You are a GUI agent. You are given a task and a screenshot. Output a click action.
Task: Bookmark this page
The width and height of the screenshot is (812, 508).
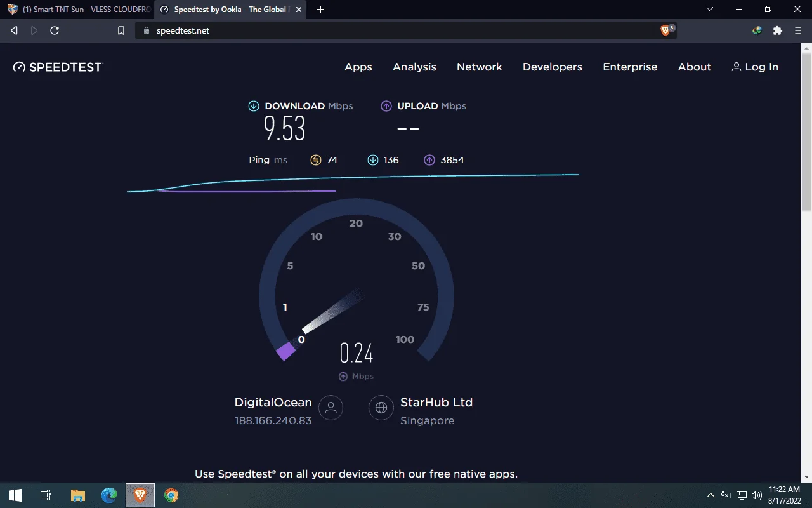click(x=121, y=30)
